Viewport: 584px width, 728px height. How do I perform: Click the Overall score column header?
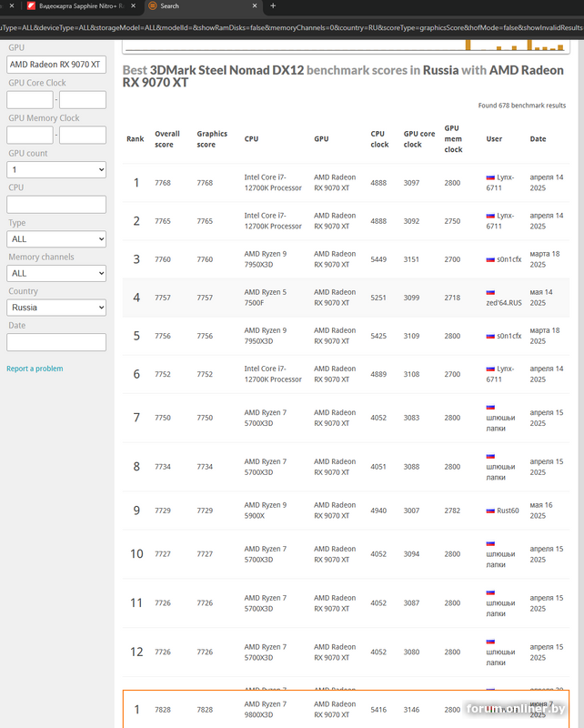(x=167, y=139)
